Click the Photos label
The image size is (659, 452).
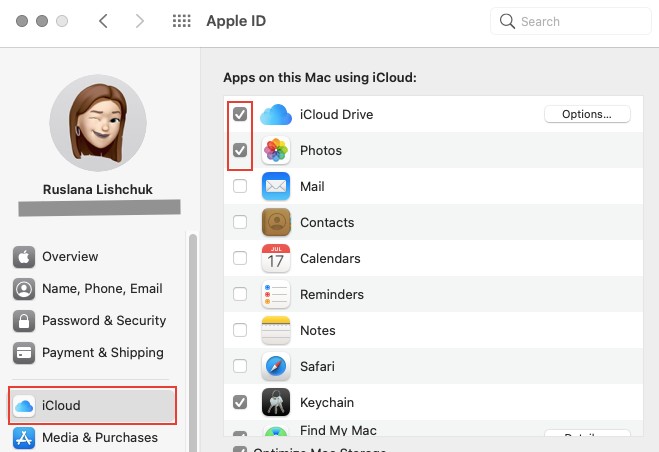321,151
